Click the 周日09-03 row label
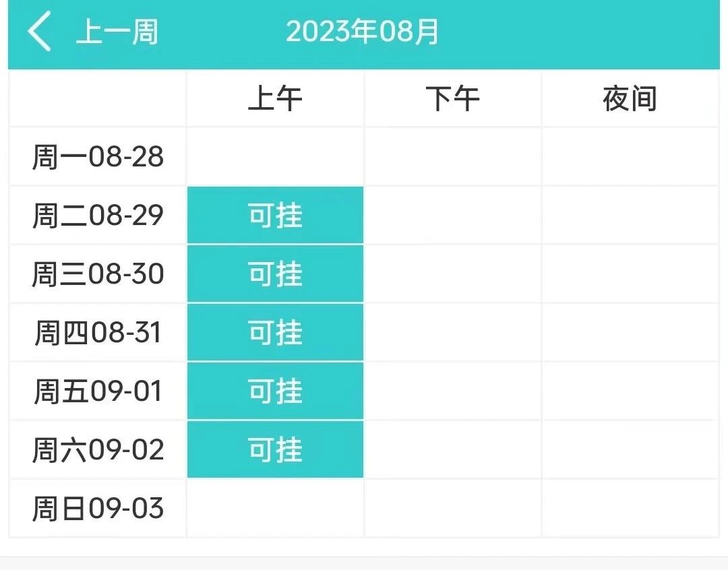 tap(98, 508)
